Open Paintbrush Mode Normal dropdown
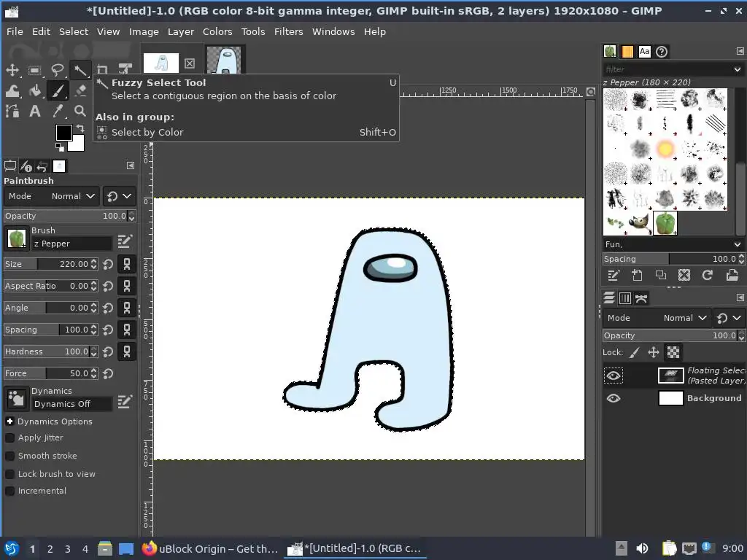The image size is (747, 560). 52,196
